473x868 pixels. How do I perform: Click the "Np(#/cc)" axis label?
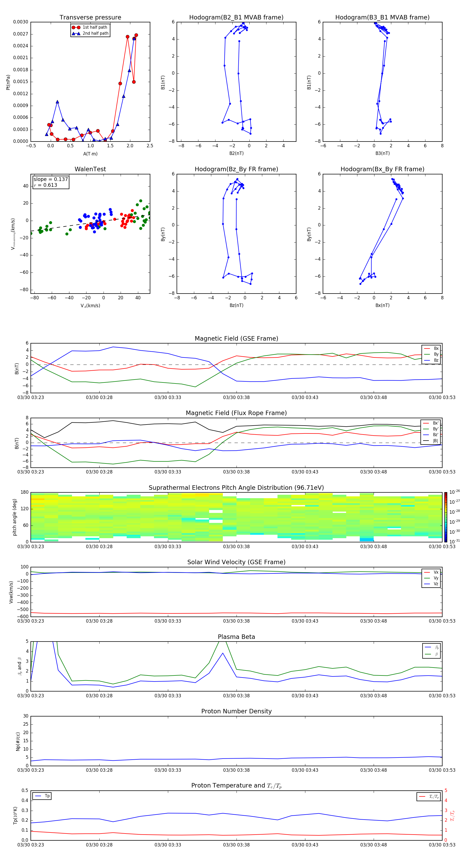18,741
